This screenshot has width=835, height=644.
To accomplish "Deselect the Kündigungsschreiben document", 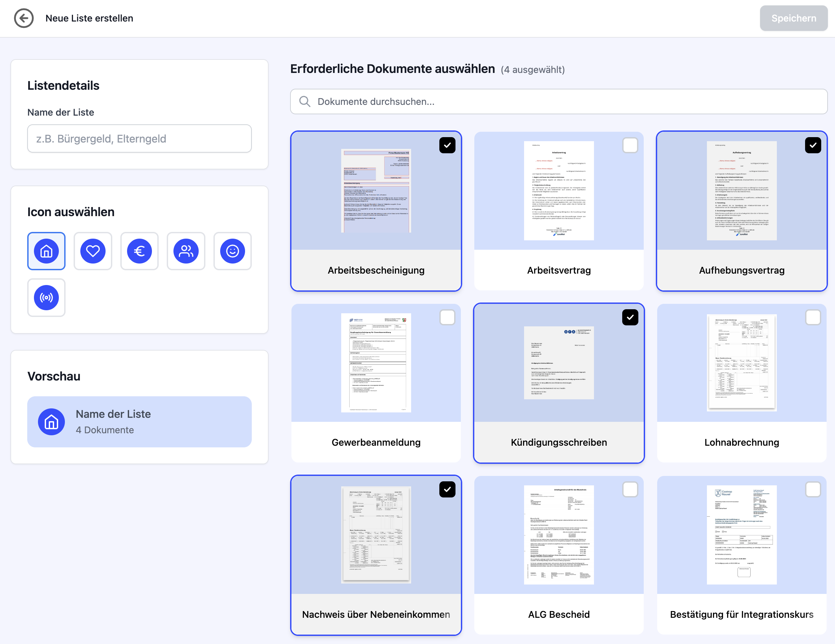I will [630, 317].
